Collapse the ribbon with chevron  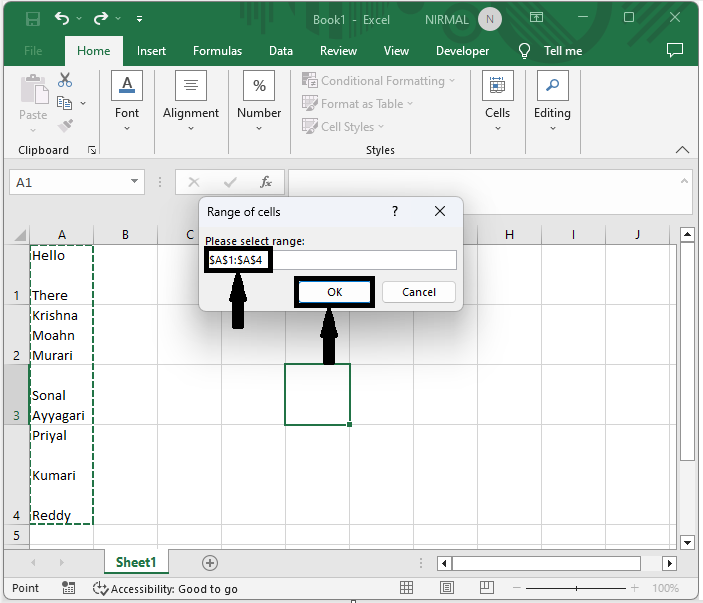click(x=683, y=150)
